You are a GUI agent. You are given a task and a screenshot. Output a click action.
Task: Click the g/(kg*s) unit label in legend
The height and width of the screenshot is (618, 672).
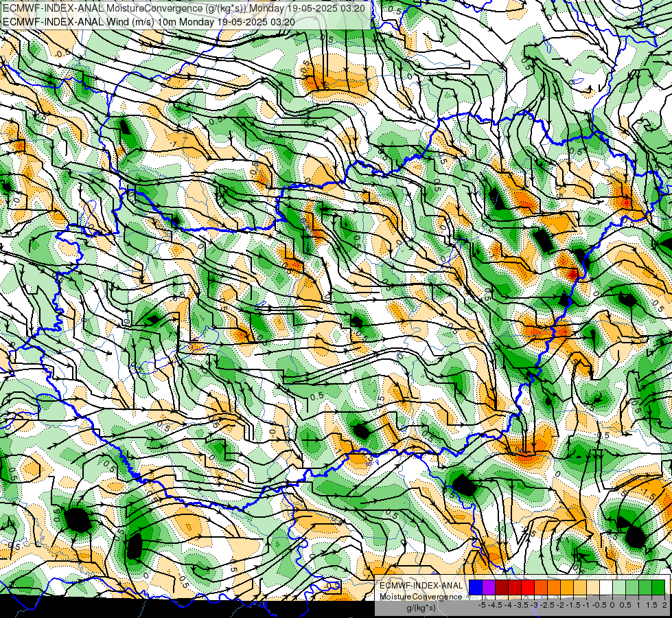click(x=421, y=608)
